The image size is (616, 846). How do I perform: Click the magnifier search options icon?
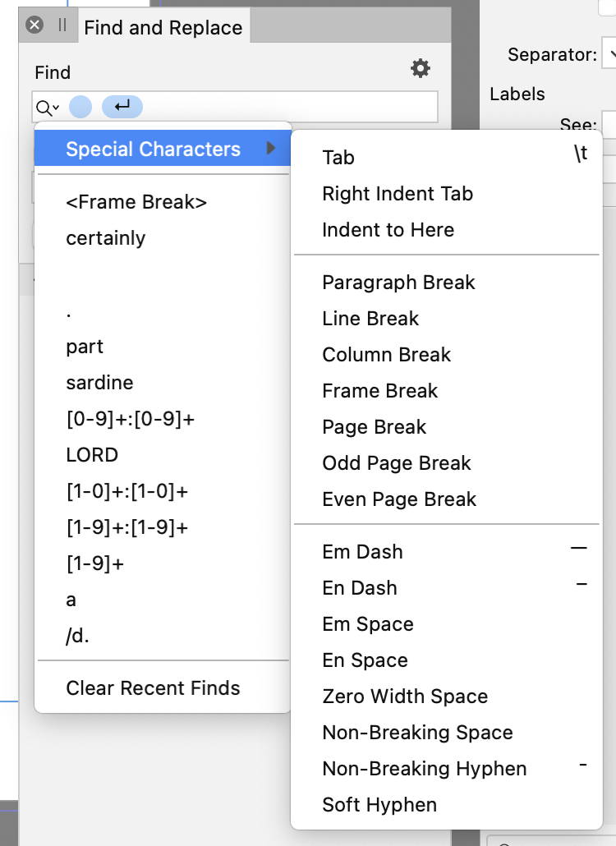pyautogui.click(x=47, y=108)
